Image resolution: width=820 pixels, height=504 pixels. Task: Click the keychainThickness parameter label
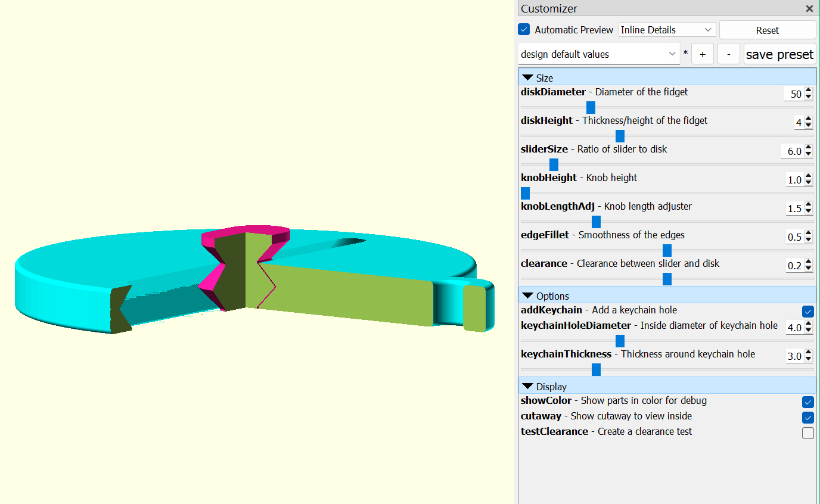click(x=566, y=354)
